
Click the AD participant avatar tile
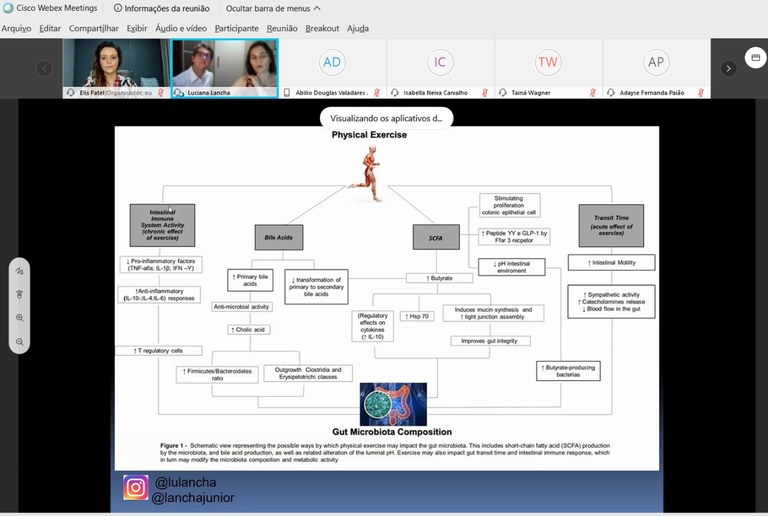pos(331,63)
